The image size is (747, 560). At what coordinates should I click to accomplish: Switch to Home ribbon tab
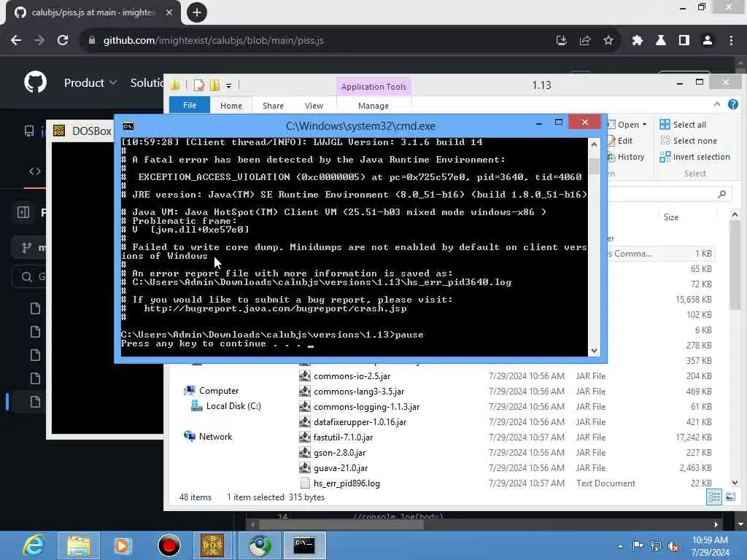[x=231, y=106]
